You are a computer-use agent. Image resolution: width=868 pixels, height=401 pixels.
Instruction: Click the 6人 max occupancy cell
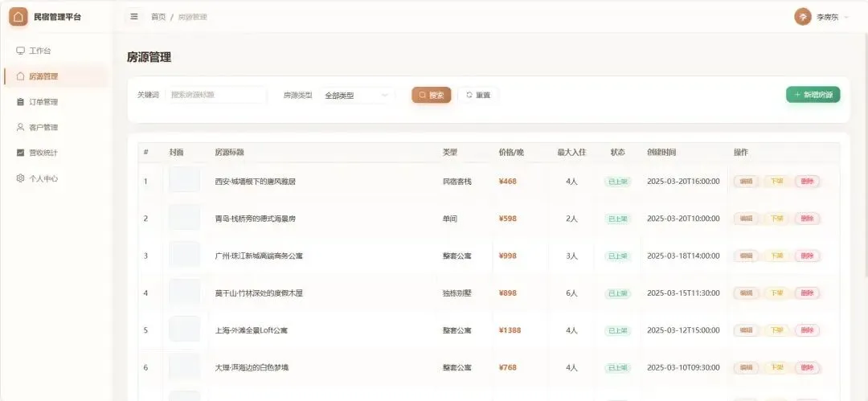[572, 293]
